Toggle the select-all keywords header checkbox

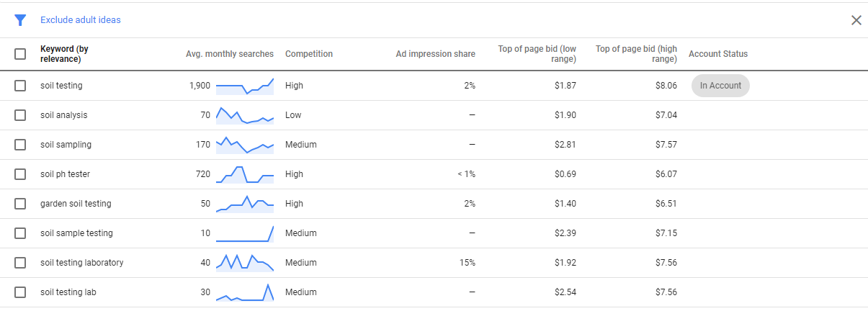pos(20,54)
